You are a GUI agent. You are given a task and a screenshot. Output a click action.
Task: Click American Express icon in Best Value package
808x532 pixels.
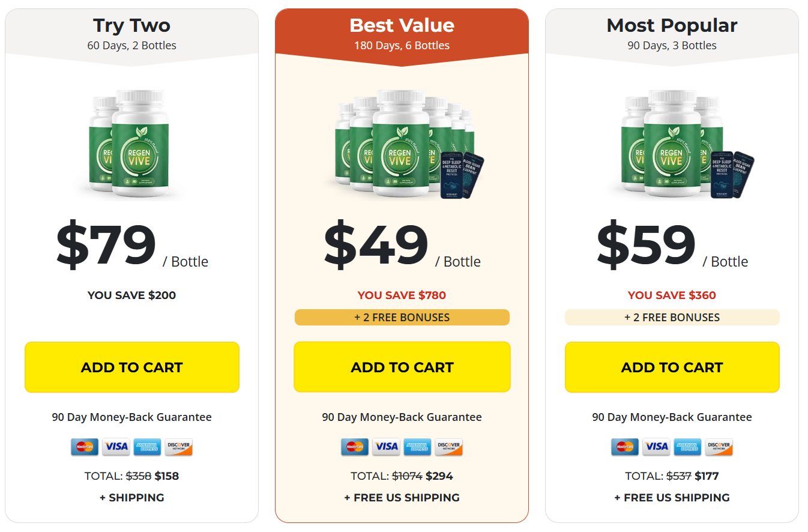(417, 447)
